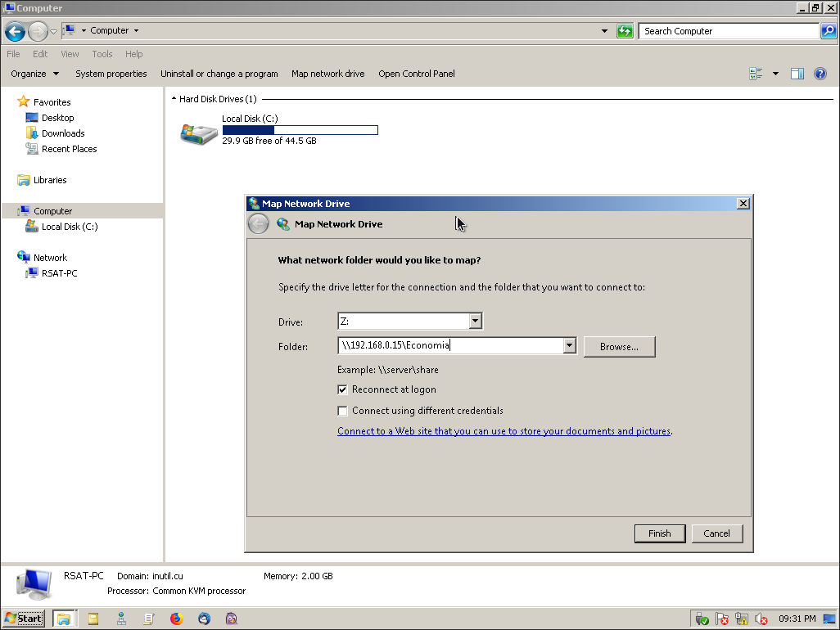
Task: Select the Local Disk (C:) drive icon
Action: 199,134
